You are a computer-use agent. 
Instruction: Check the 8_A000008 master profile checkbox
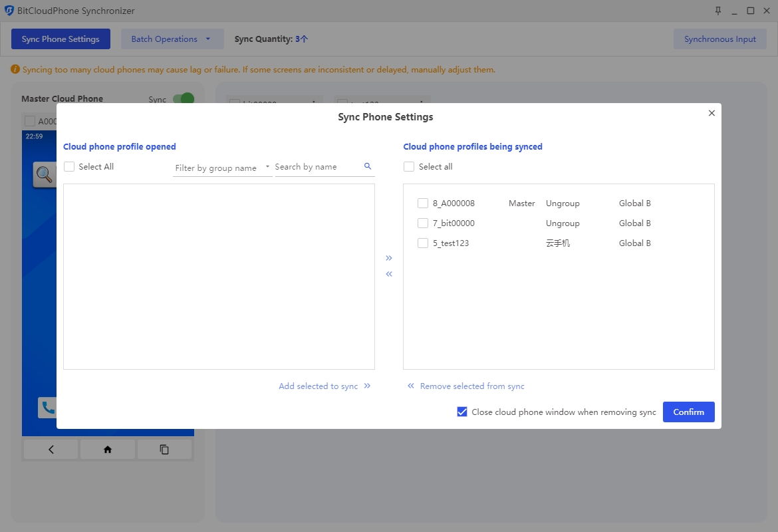[x=423, y=203]
